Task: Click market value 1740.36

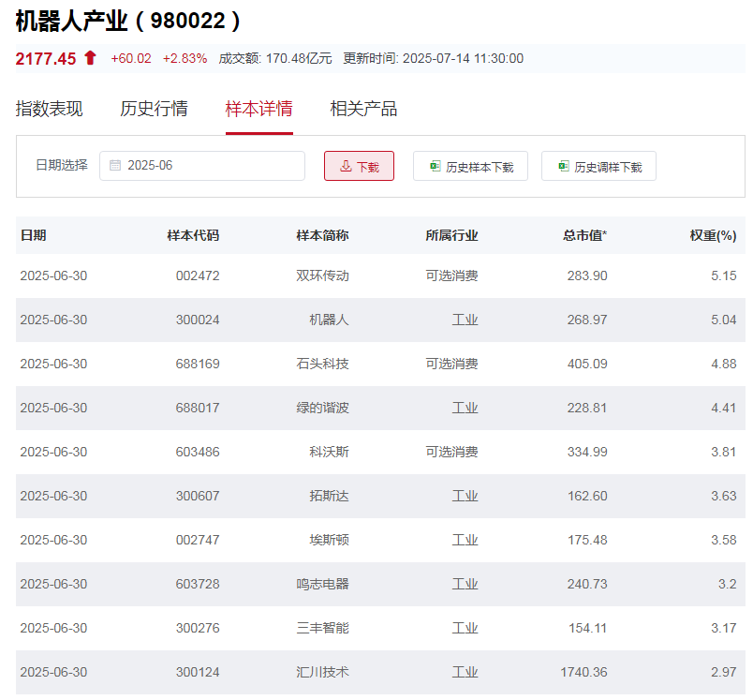Action: 584,672
